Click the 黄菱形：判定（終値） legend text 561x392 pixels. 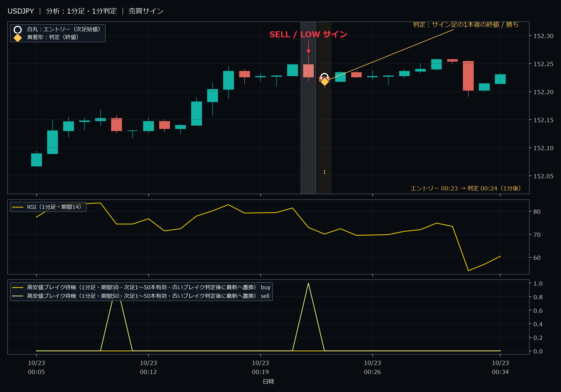[53, 37]
